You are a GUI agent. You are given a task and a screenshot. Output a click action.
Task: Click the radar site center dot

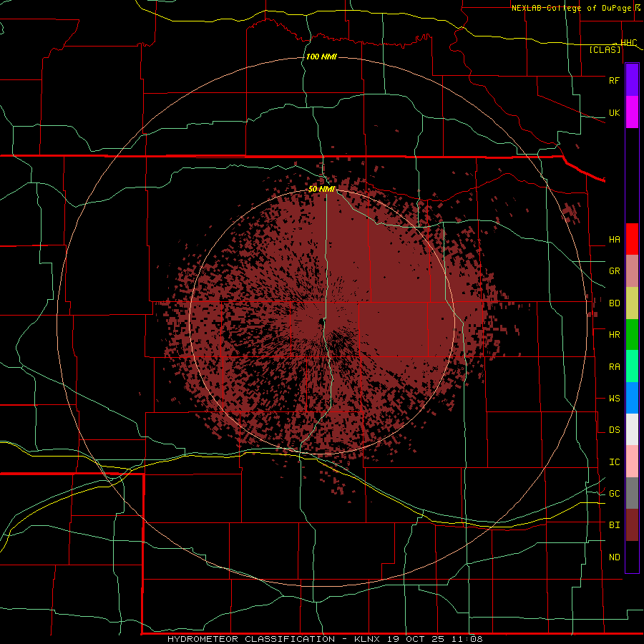(x=321, y=321)
